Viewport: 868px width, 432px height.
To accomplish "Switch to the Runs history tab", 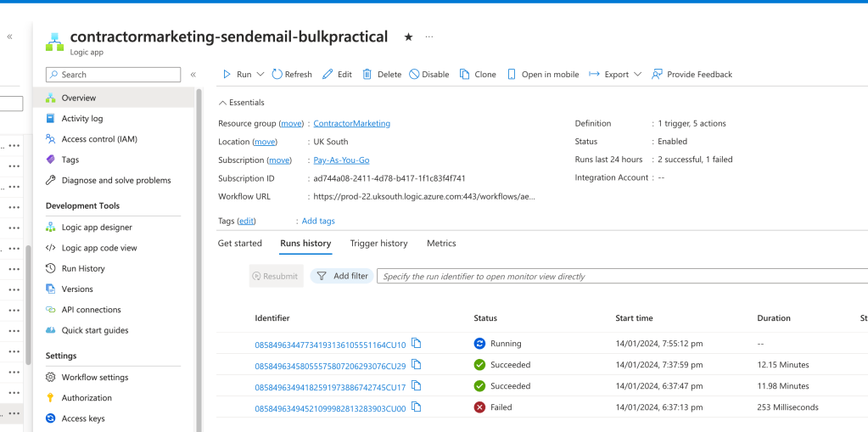I will pyautogui.click(x=305, y=243).
